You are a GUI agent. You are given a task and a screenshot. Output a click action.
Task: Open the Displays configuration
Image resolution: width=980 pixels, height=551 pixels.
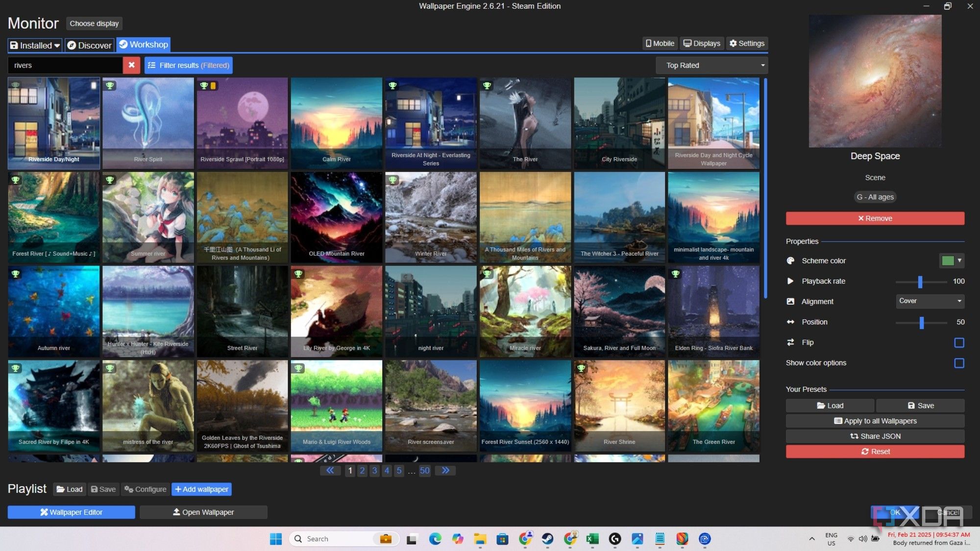coord(701,43)
